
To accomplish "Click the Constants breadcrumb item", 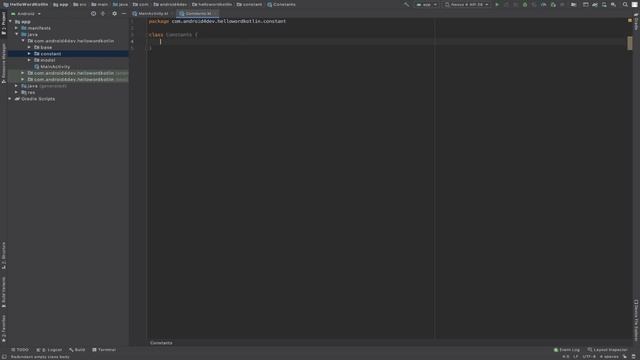I will 281,4.
